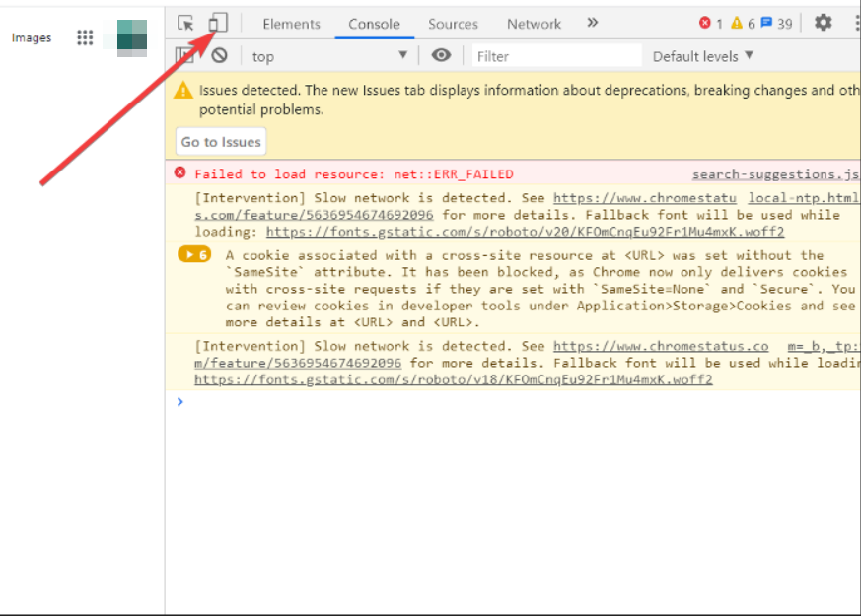Click the yellow warning count indicator
Viewport: 861px width, 616px height.
pyautogui.click(x=743, y=24)
